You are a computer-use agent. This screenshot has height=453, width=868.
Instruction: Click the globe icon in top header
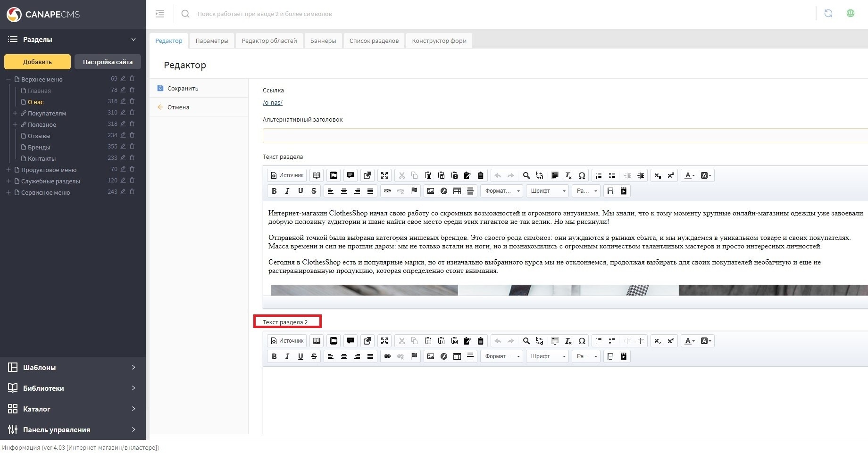point(850,14)
